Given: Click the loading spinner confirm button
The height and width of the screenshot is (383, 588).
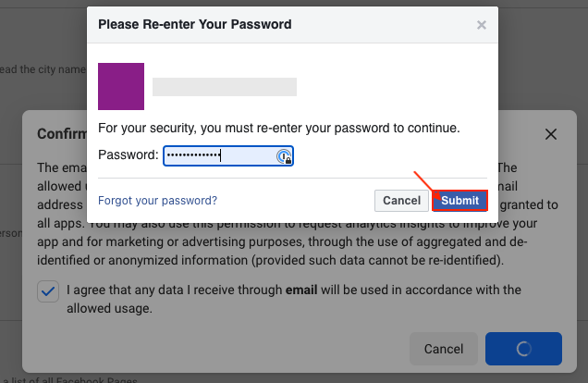Looking at the screenshot, I should [x=523, y=349].
